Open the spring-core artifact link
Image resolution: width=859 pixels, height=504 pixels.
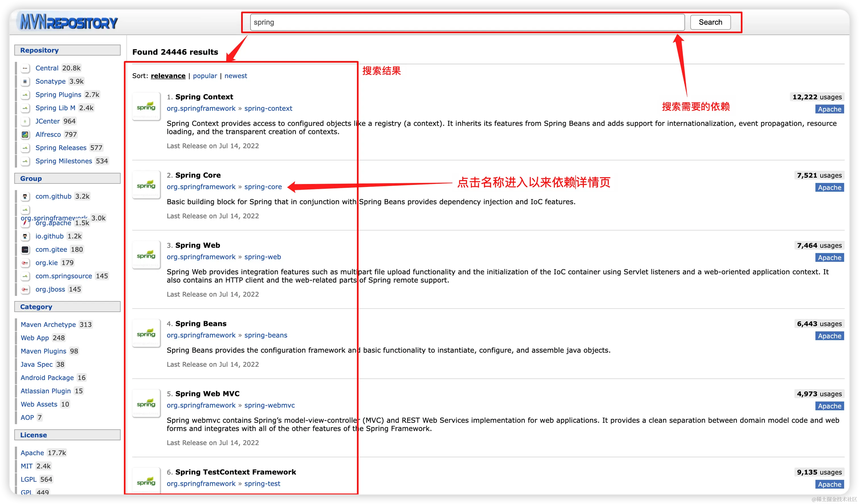tap(263, 187)
